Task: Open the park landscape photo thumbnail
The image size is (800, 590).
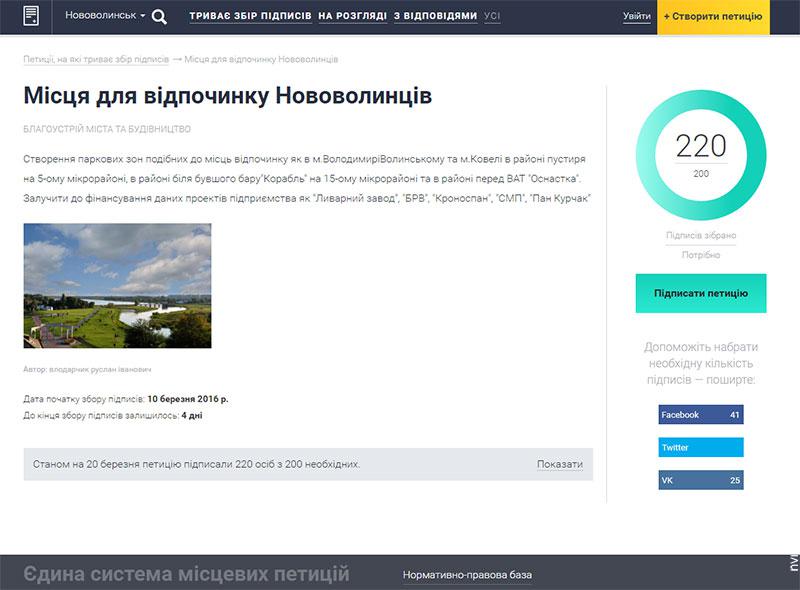Action: coord(117,285)
